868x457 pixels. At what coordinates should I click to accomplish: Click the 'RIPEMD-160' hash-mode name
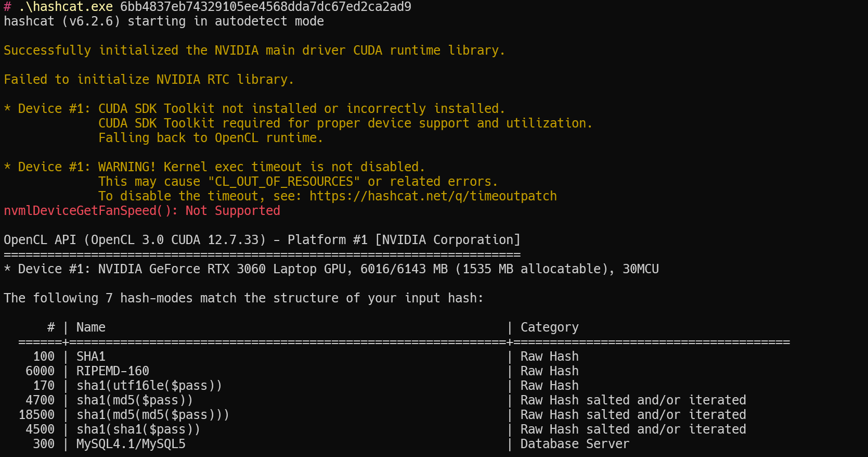(113, 371)
